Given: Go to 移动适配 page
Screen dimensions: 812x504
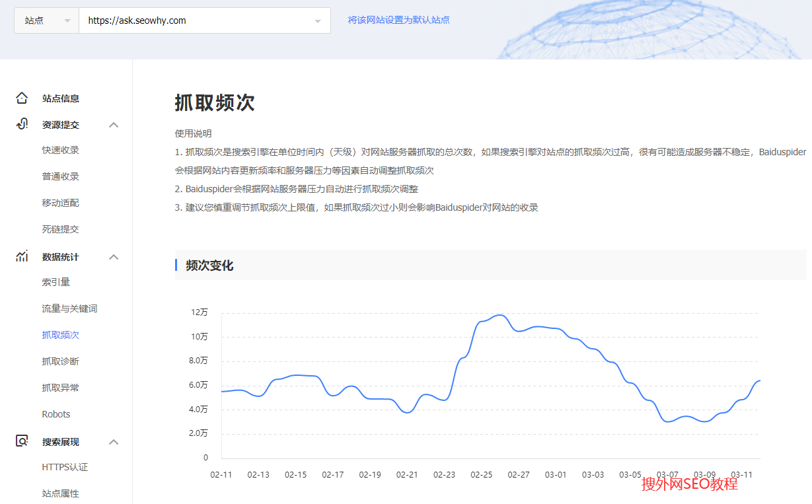Looking at the screenshot, I should point(60,203).
